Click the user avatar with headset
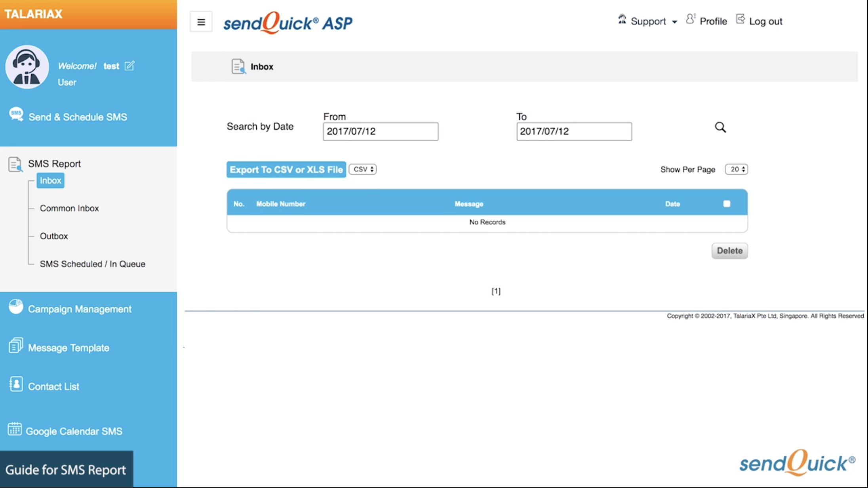The image size is (868, 488). tap(27, 67)
